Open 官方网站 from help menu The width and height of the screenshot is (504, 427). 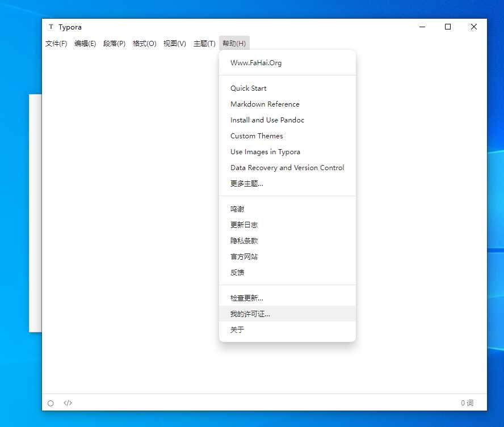click(287, 256)
